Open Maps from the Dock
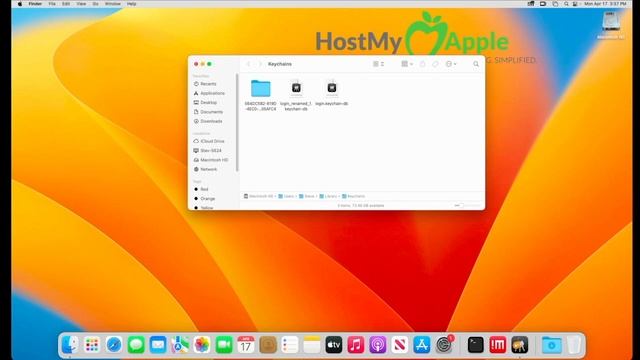 180,345
